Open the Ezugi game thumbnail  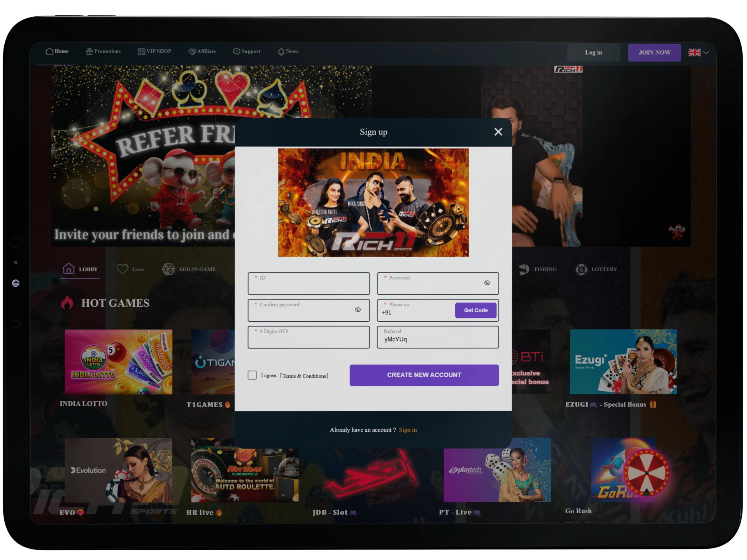pos(623,362)
